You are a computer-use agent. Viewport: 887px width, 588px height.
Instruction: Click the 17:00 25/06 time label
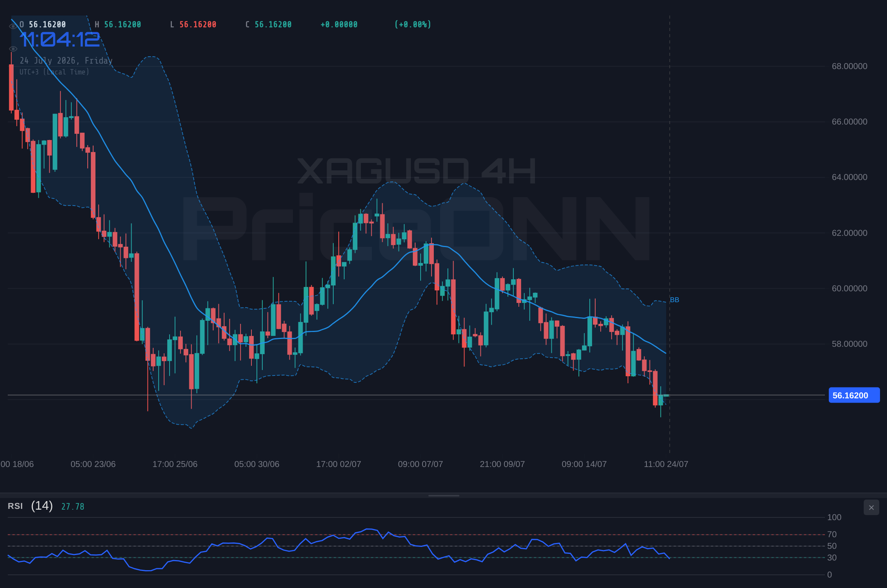point(175,464)
